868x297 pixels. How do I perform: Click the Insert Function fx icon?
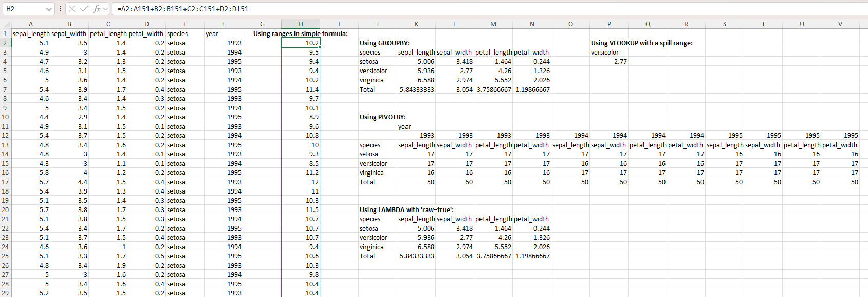pyautogui.click(x=96, y=9)
